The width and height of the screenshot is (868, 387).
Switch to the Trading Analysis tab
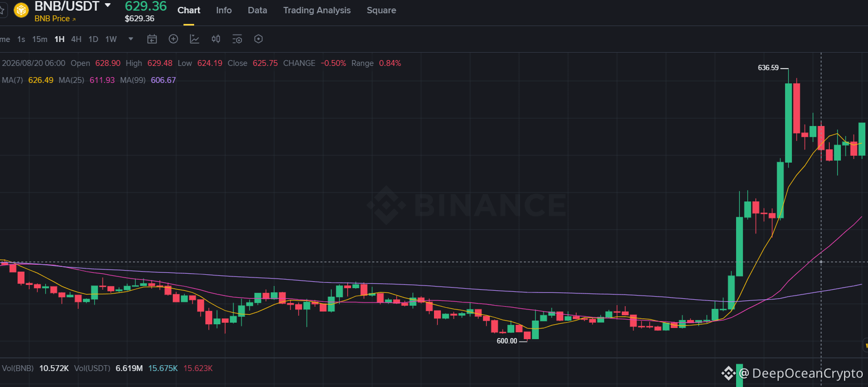[x=317, y=10]
